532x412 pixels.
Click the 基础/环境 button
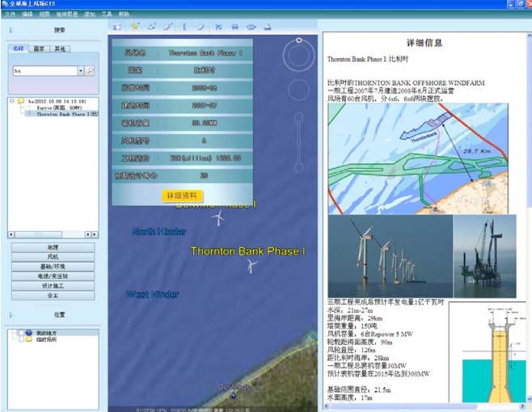click(x=53, y=267)
